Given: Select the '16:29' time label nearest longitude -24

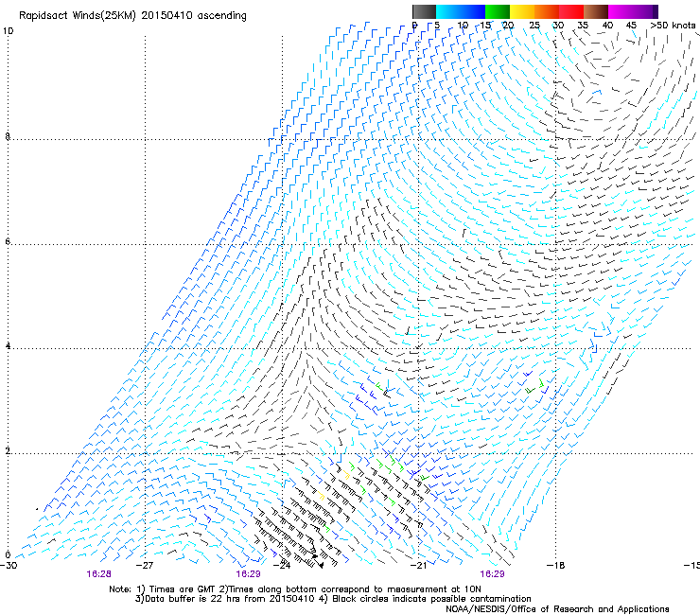Looking at the screenshot, I should [x=248, y=574].
